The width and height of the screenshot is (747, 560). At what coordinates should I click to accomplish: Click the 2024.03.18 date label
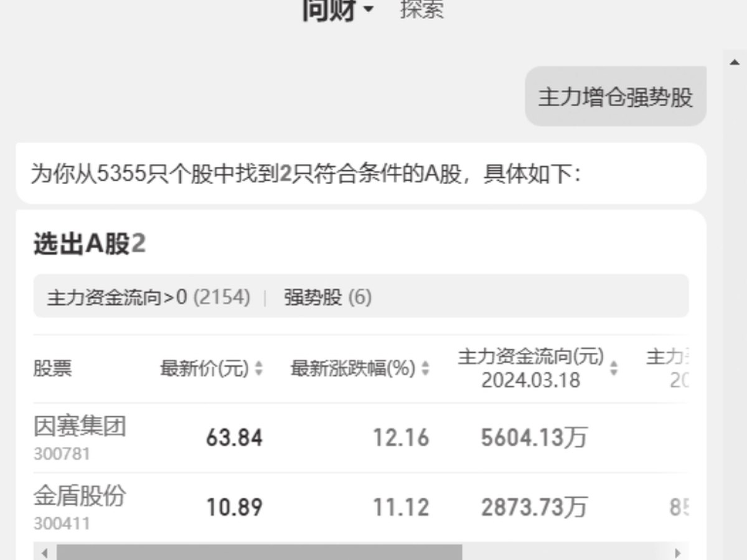(531, 380)
